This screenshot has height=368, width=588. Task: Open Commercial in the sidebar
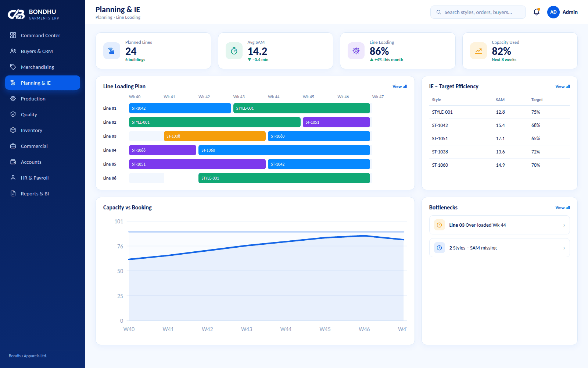[43, 146]
